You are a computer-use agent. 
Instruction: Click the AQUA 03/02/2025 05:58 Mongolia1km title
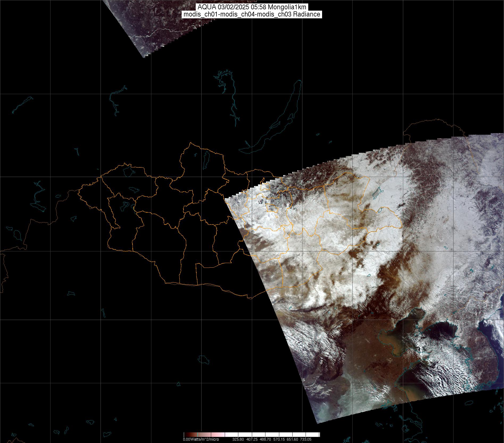tap(252, 7)
